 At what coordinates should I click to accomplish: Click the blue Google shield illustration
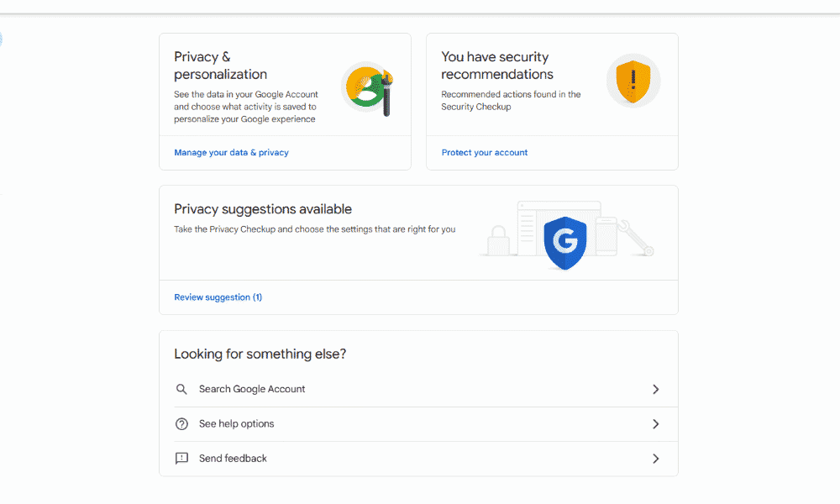[x=565, y=242]
